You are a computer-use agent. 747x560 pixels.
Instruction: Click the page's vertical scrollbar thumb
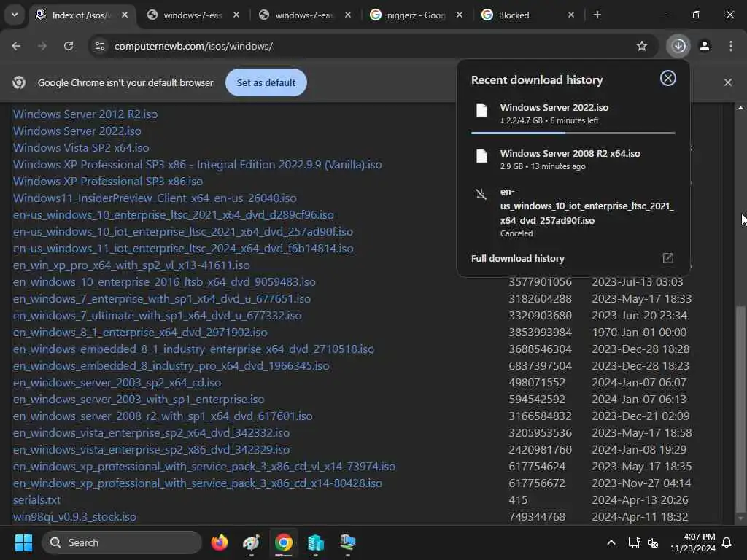coord(740,408)
